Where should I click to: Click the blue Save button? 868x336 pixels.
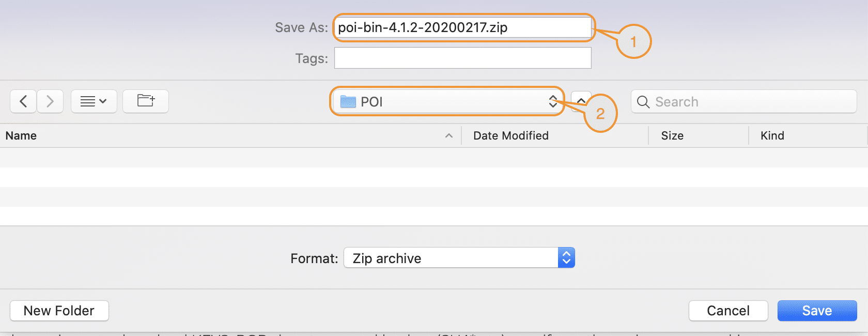[817, 310]
